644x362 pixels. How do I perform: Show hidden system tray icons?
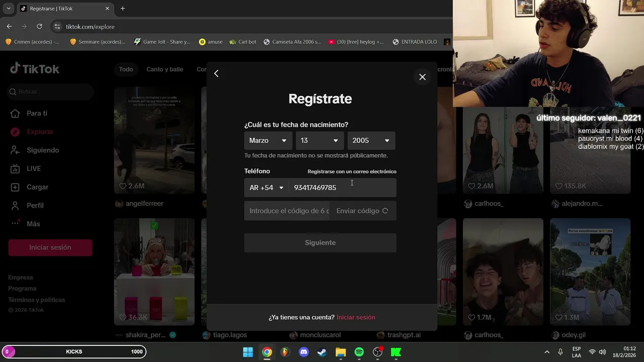[x=547, y=352]
